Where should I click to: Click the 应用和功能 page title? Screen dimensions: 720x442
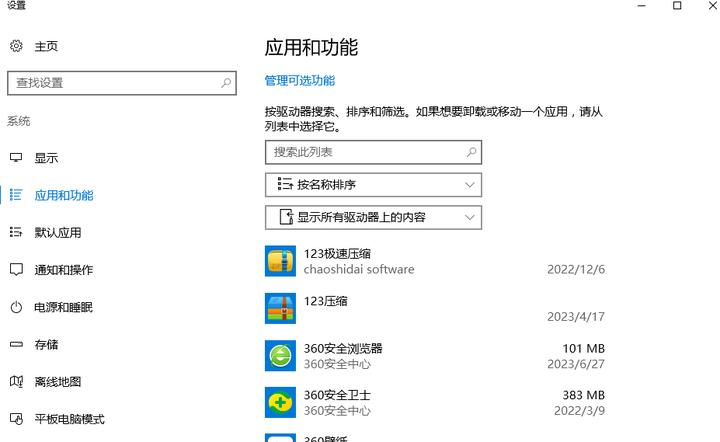coord(311,47)
